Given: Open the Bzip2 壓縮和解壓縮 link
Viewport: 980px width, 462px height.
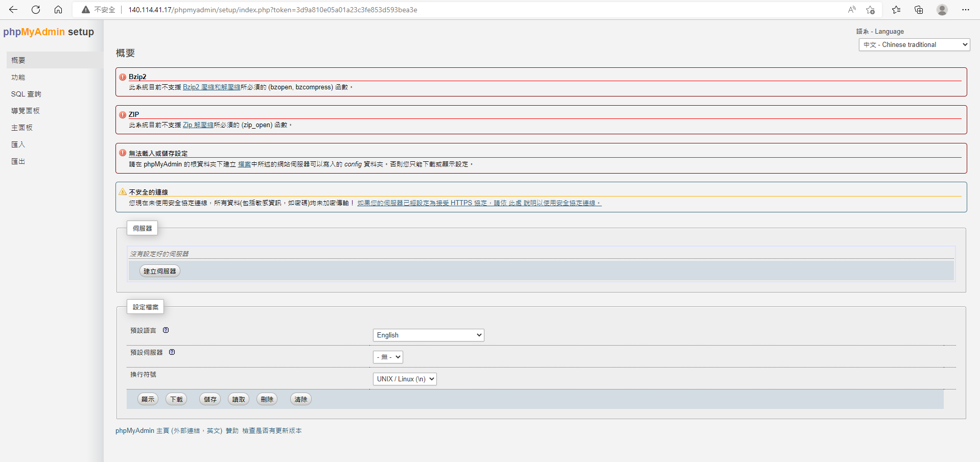Looking at the screenshot, I should pyautogui.click(x=212, y=87).
